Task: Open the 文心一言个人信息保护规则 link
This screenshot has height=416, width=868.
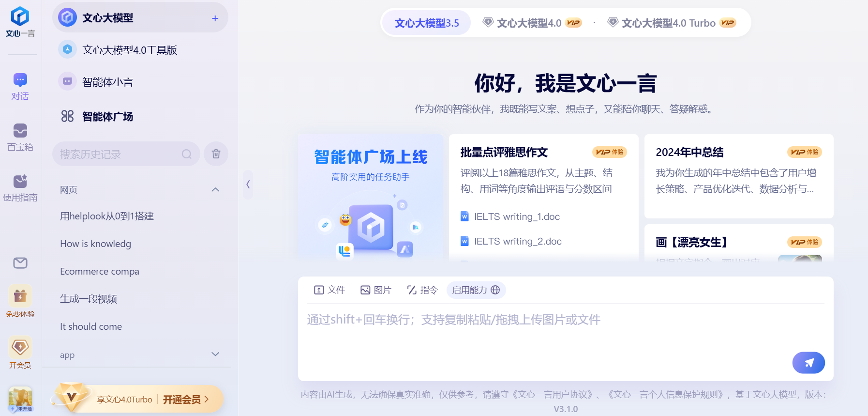Action: pos(667,394)
